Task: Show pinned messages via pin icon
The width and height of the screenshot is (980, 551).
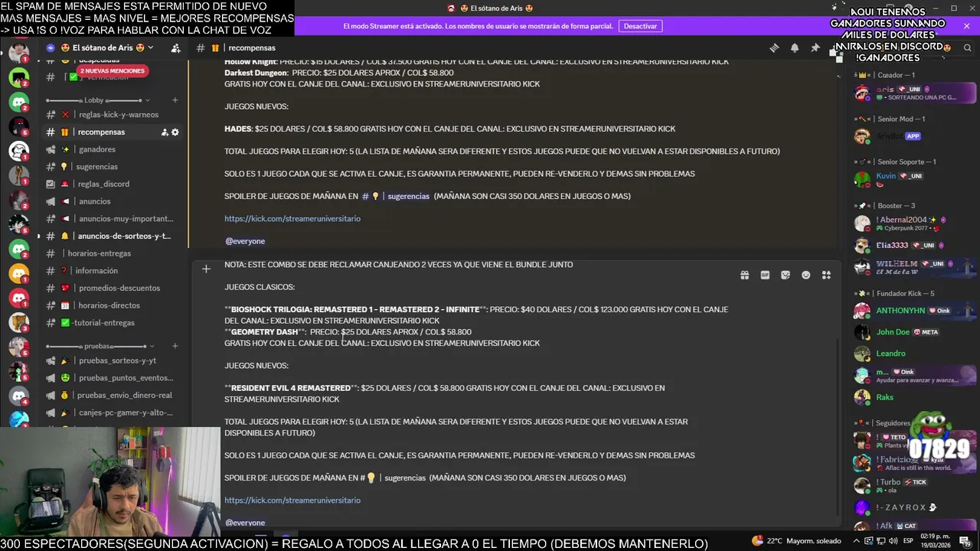Action: (815, 47)
